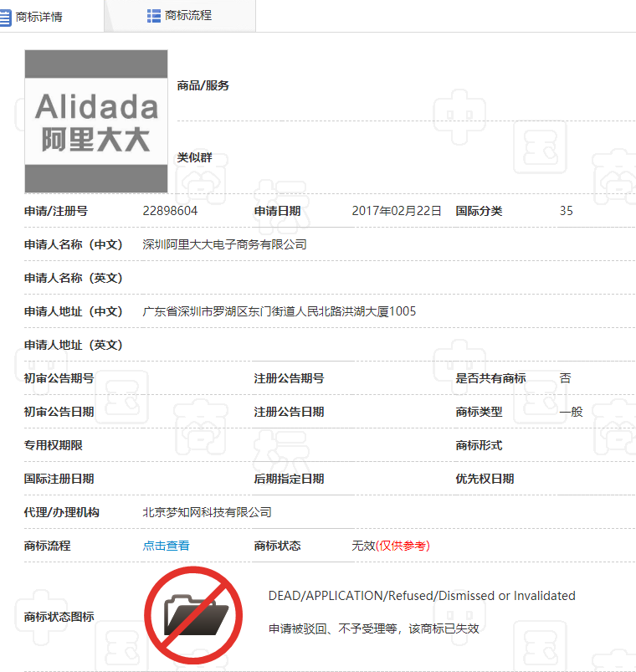Click the 申请/注册号 label
Screen dimensions: 636x672
(56, 211)
